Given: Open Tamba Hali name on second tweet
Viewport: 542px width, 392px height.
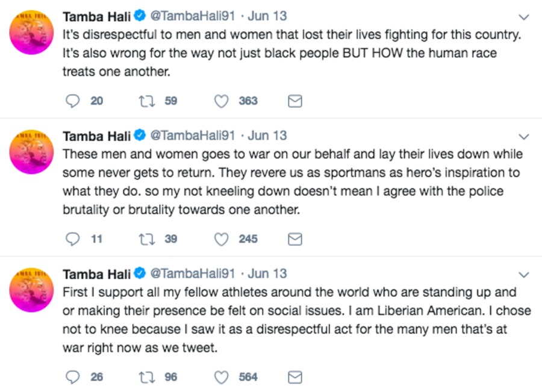Looking at the screenshot, I should click(97, 136).
